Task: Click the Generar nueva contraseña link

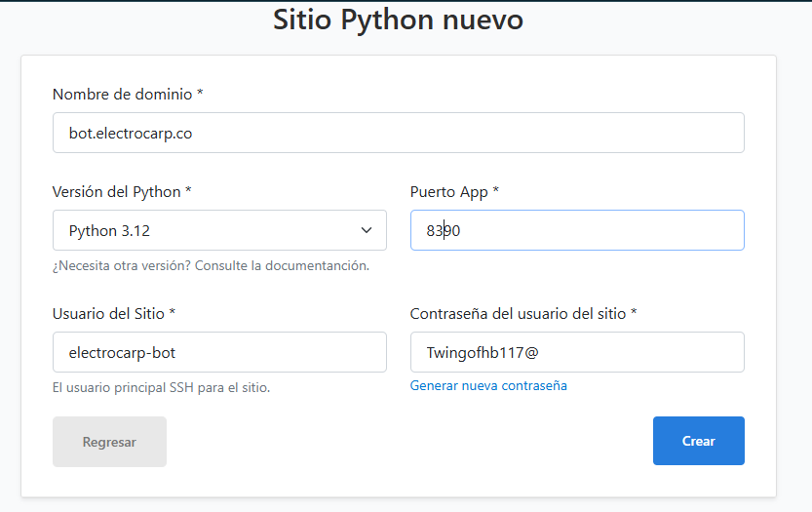Action: 488,385
